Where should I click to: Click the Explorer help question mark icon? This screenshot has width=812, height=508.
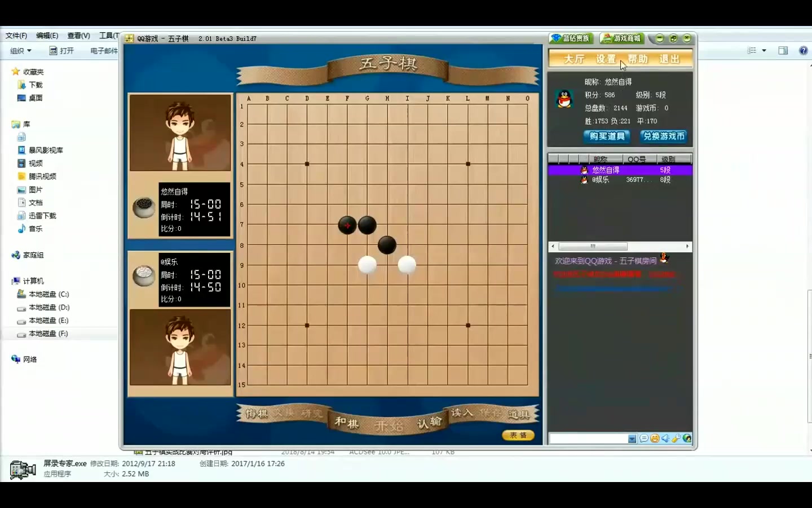pos(804,51)
